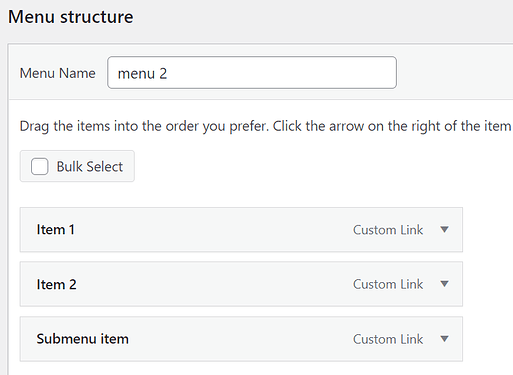
Task: Select the Item 2 title
Action: 56,284
